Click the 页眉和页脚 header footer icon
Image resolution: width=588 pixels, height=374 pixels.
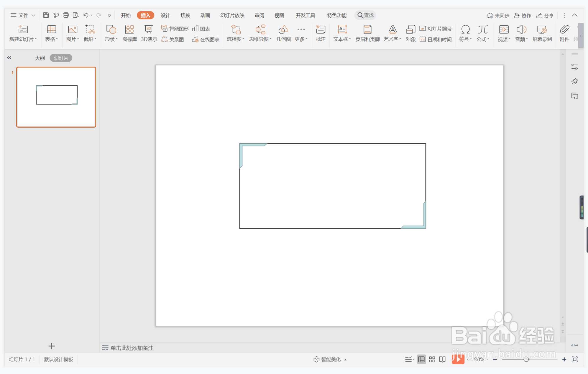click(x=367, y=33)
